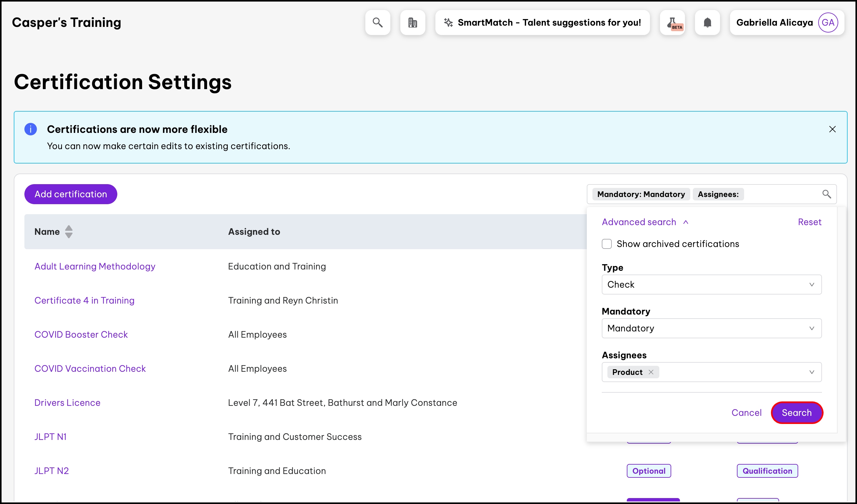Open the Type dropdown showing Check
The image size is (857, 504).
pyautogui.click(x=712, y=285)
